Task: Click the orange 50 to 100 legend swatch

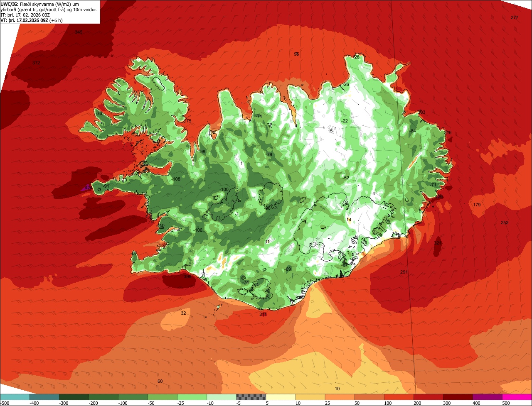Action: (x=369, y=397)
